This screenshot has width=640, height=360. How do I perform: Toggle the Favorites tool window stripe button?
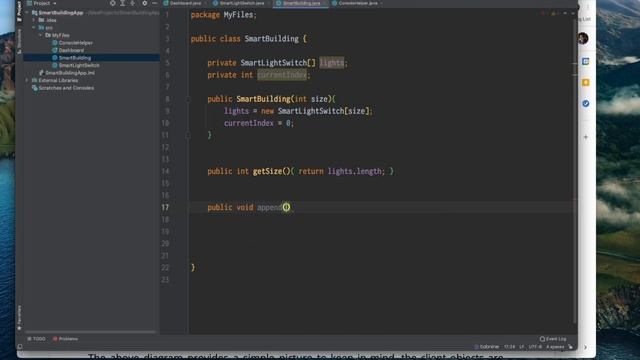pos(19,318)
